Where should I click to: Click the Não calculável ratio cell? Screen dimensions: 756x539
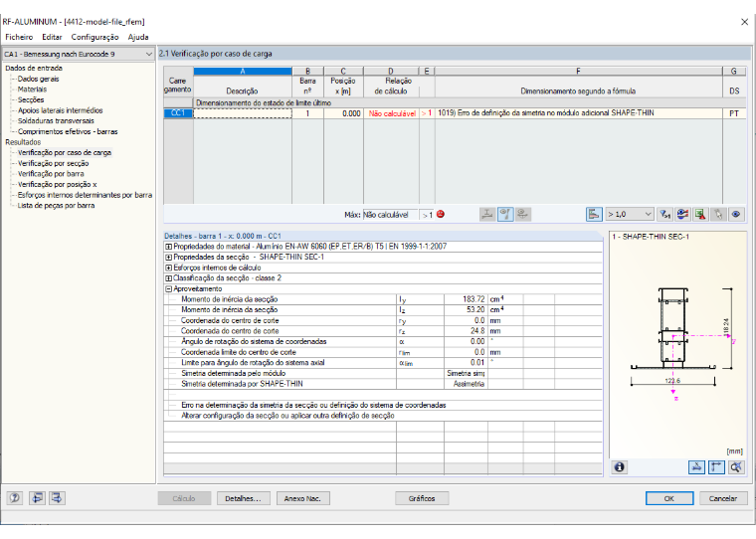(x=392, y=113)
